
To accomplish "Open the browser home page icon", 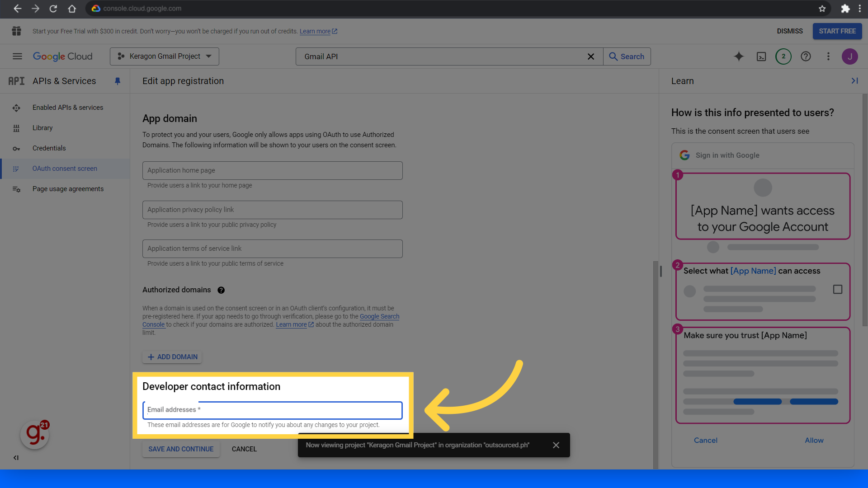I will pos(72,9).
